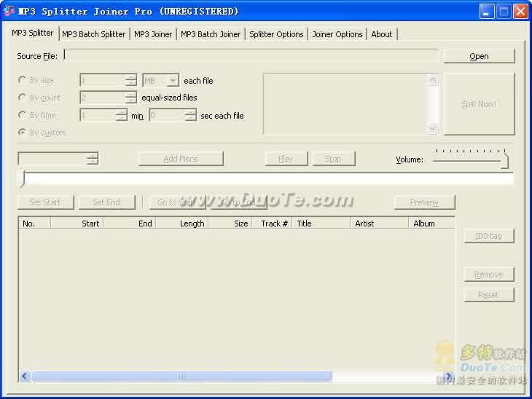Click the output list scroll up arrow
This screenshot has height=399, width=532.
click(x=433, y=79)
